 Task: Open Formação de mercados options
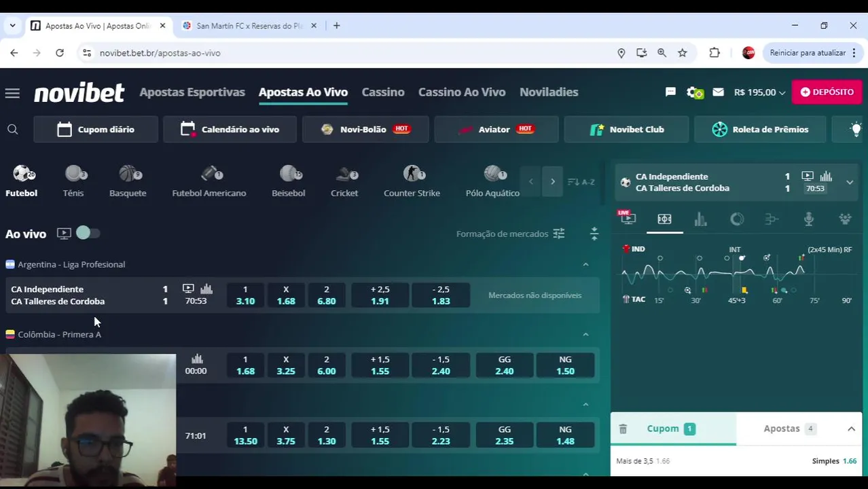point(510,234)
